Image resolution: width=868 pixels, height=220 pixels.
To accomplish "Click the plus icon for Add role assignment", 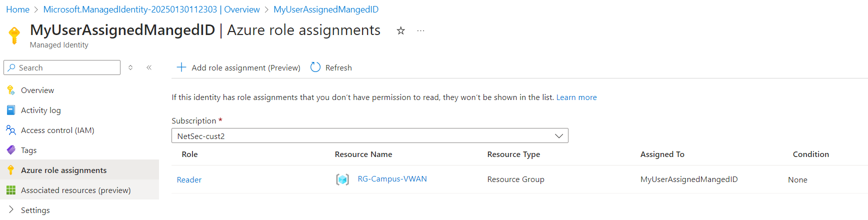I will [181, 67].
